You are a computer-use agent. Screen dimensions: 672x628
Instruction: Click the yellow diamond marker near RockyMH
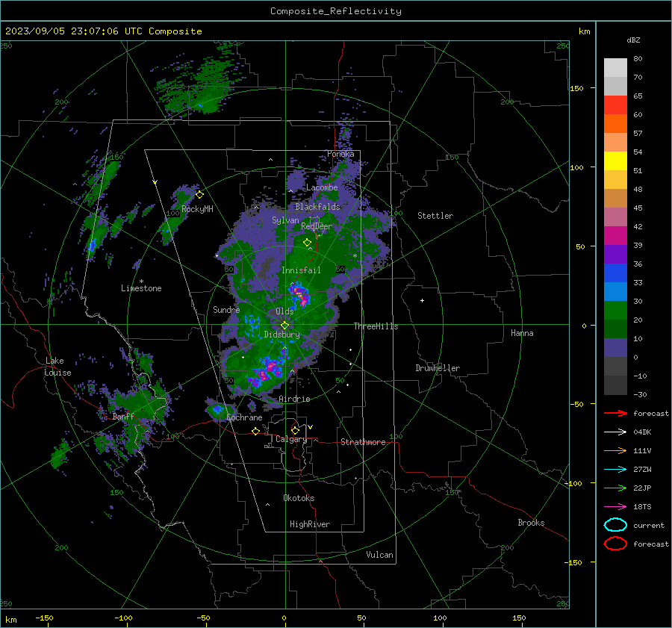click(199, 195)
